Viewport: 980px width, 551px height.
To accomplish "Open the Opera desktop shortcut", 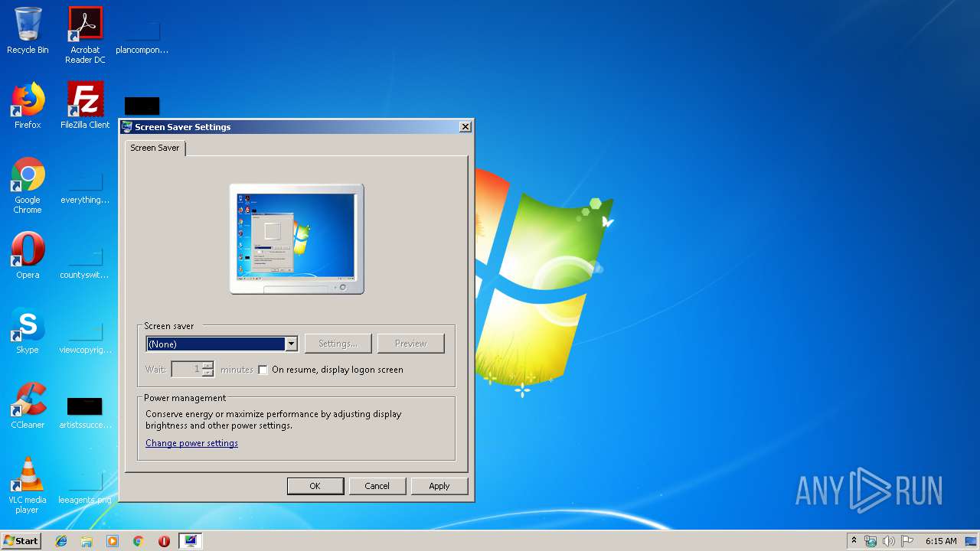I will 28,256.
